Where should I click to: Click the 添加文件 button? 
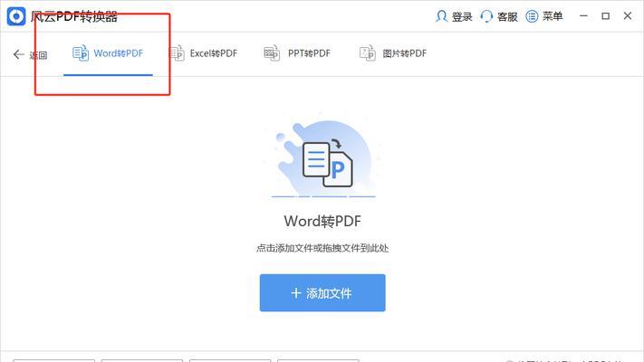[x=322, y=293]
